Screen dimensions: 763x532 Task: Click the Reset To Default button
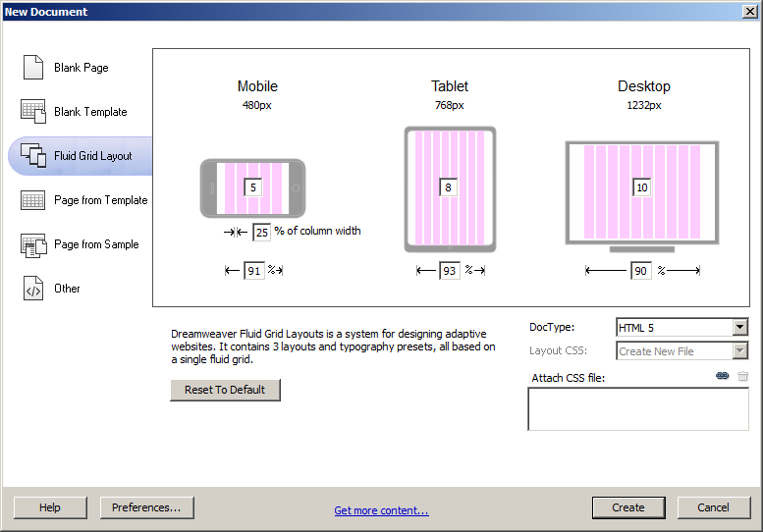click(225, 390)
